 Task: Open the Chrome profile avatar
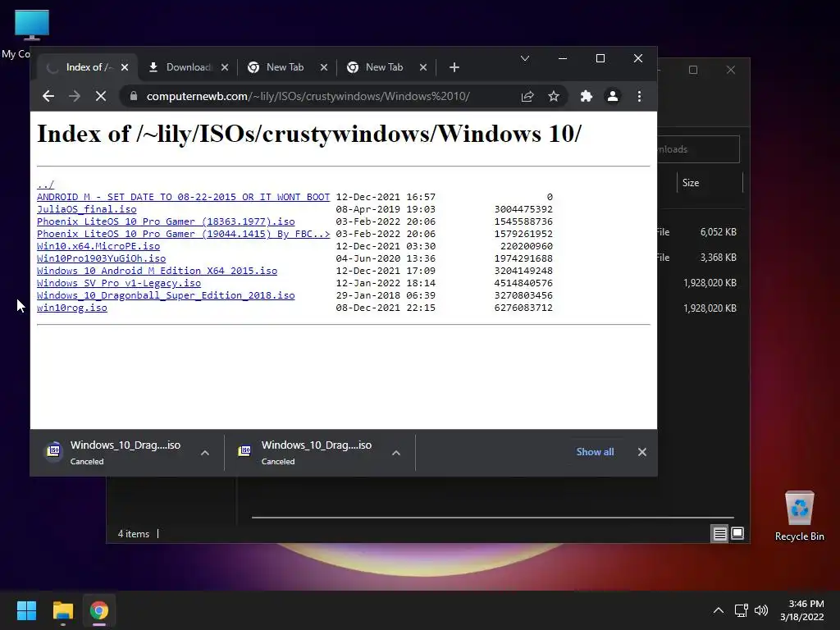click(x=612, y=97)
